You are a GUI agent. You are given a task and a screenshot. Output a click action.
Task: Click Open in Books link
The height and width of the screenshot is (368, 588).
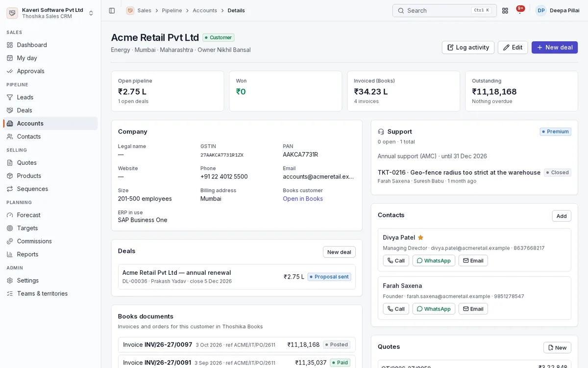click(x=303, y=199)
